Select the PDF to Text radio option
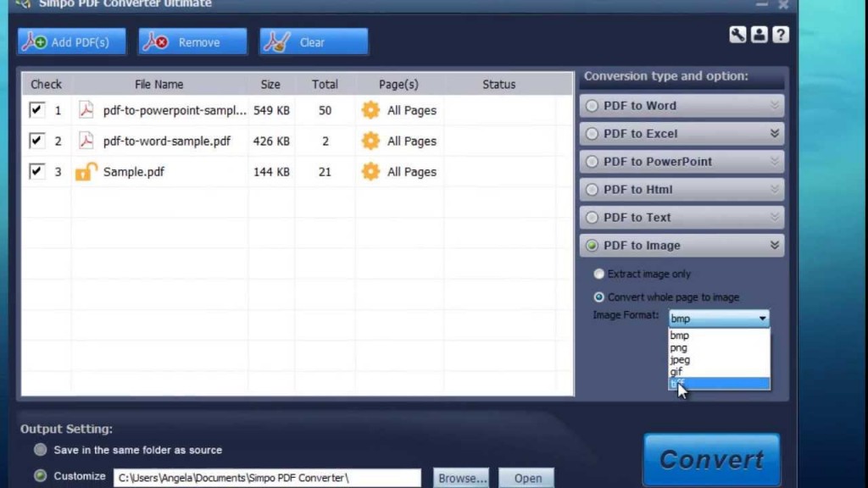The width and height of the screenshot is (868, 488). coord(592,218)
